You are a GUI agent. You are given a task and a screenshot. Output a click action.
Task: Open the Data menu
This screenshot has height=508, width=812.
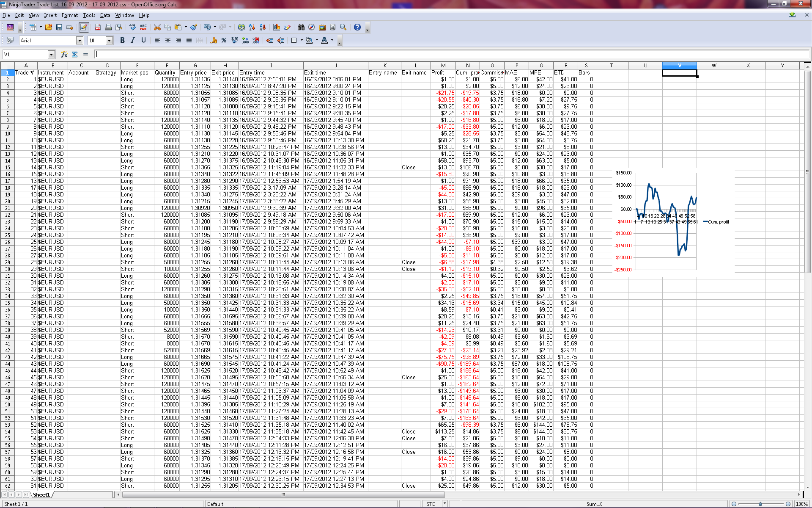click(105, 15)
